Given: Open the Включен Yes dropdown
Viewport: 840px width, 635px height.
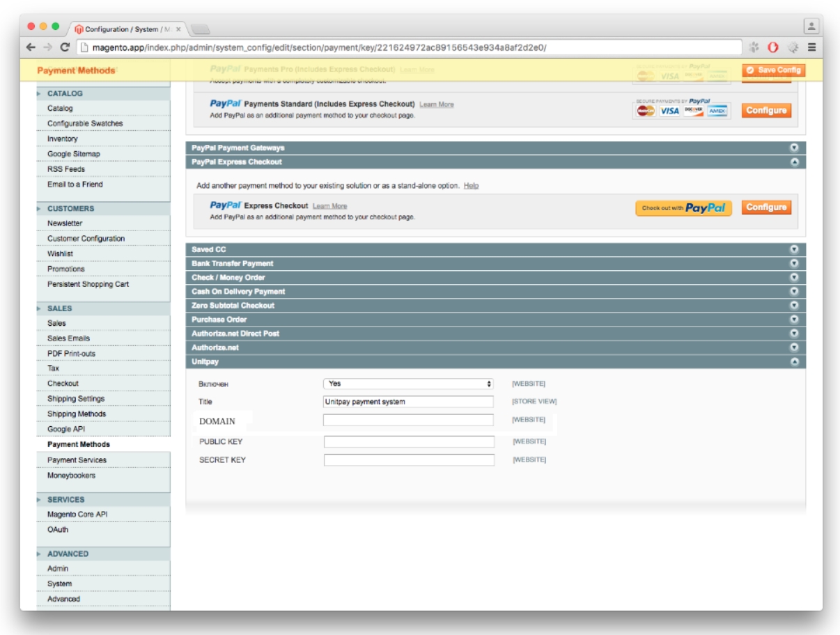Looking at the screenshot, I should [408, 384].
